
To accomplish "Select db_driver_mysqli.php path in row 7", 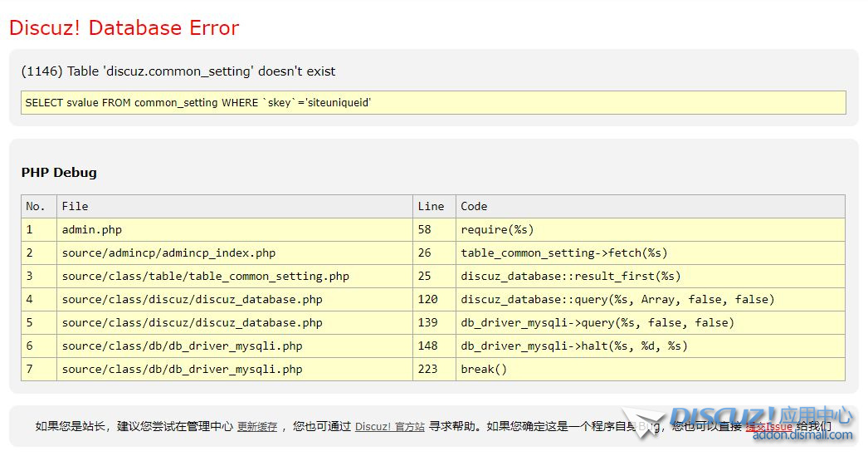I will [x=182, y=369].
